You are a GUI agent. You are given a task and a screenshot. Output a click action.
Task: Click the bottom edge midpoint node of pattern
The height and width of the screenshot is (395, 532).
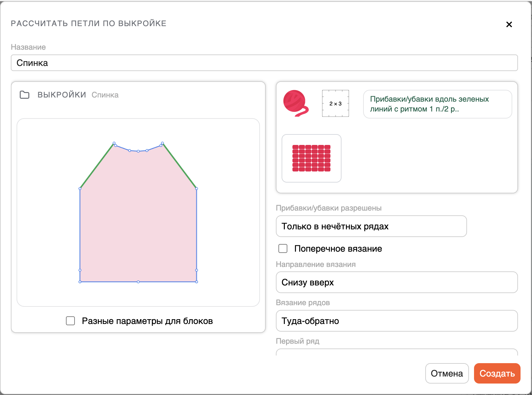click(x=138, y=282)
